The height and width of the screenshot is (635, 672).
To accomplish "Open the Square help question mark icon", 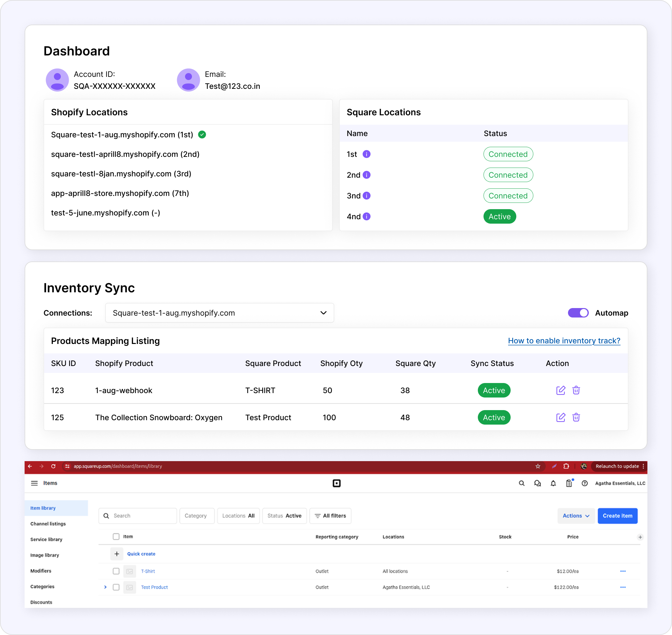I will [585, 483].
